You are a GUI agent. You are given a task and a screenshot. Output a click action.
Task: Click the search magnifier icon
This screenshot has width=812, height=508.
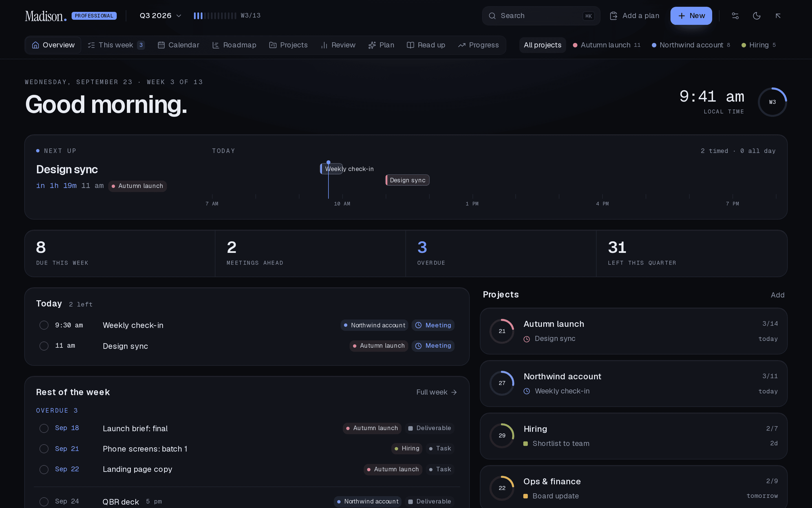492,16
